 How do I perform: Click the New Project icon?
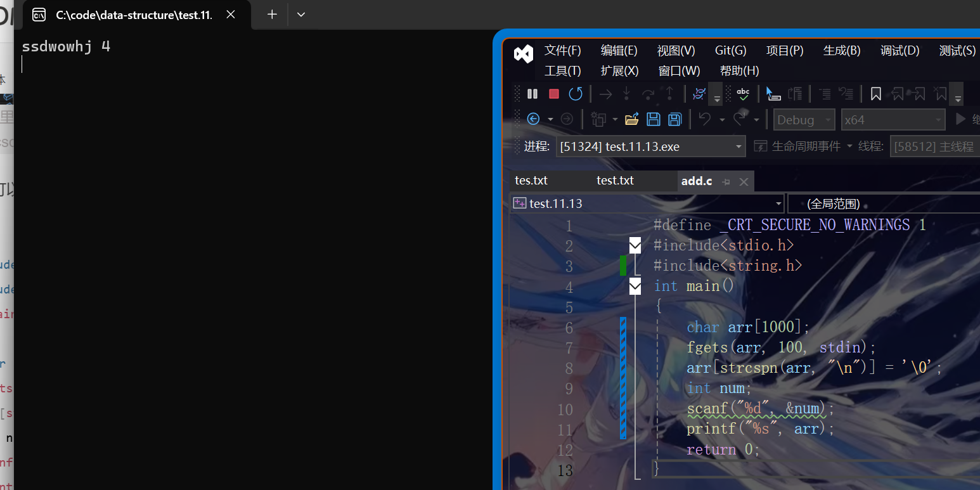pyautogui.click(x=598, y=119)
